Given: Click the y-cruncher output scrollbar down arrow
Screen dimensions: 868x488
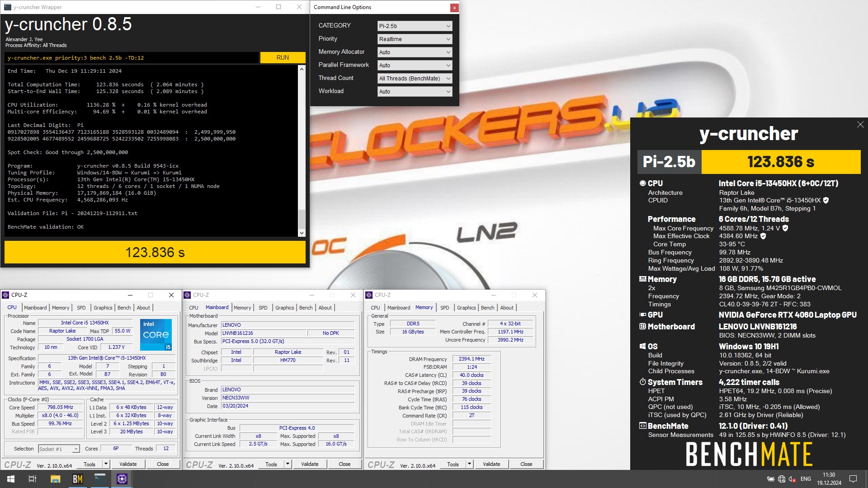Looking at the screenshot, I should [302, 233].
